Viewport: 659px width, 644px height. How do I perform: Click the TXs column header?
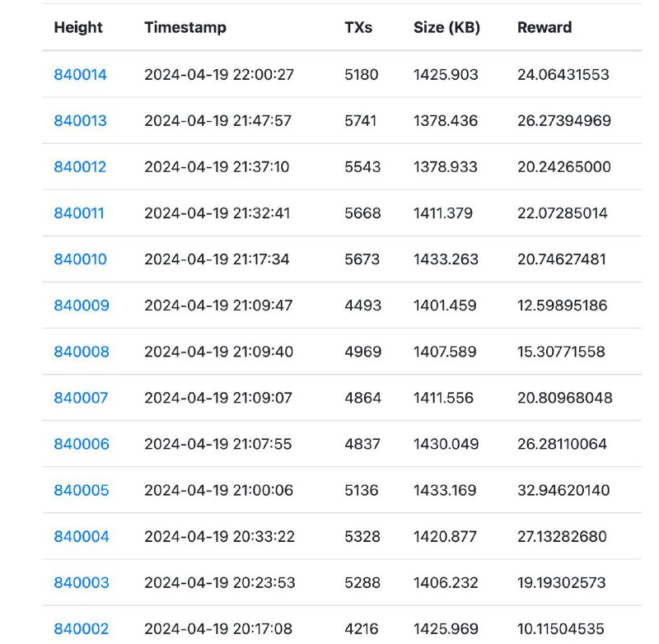tap(358, 28)
